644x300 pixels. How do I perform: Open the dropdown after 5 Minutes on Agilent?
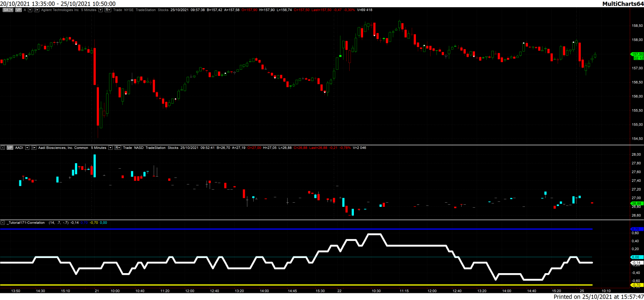pyautogui.click(x=101, y=10)
